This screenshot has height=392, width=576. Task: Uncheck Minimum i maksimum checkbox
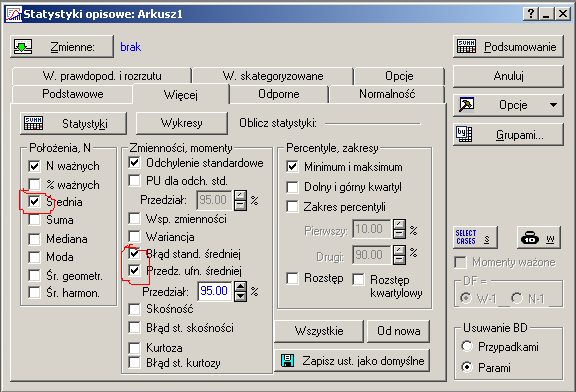(292, 167)
